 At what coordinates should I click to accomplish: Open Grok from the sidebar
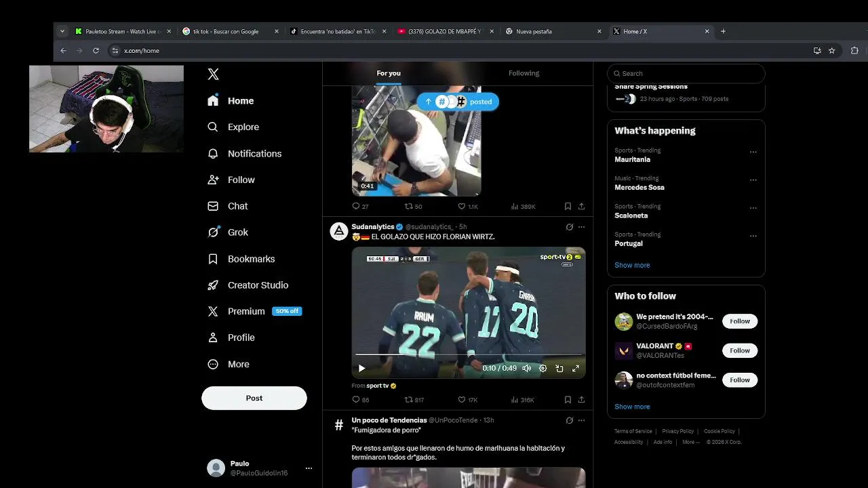(x=228, y=232)
